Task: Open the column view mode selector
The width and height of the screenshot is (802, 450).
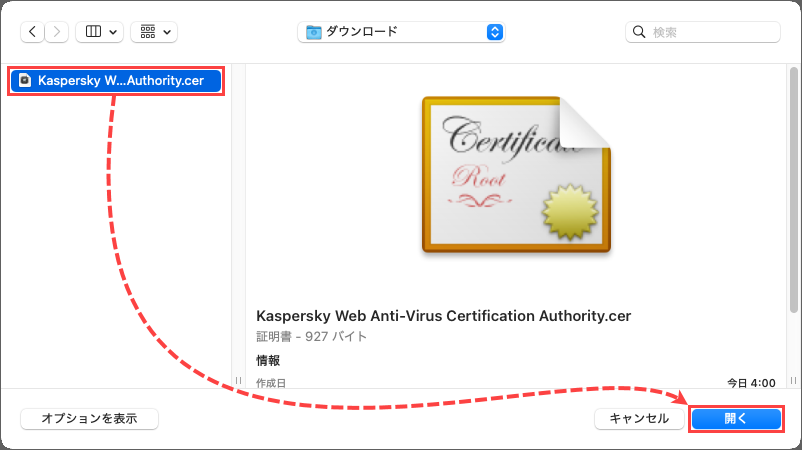Action: 99,32
